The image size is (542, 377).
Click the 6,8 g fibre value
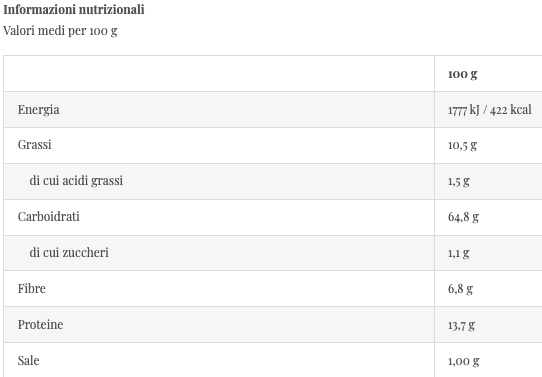460,289
